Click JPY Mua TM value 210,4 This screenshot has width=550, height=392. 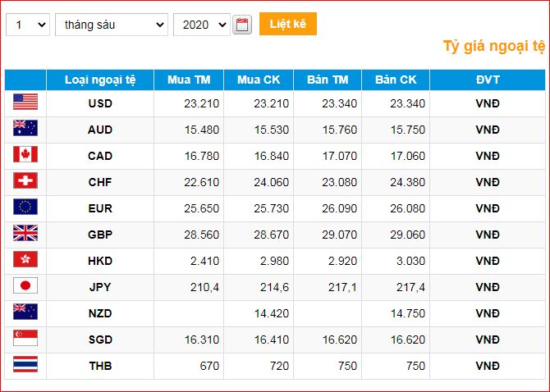tap(205, 288)
